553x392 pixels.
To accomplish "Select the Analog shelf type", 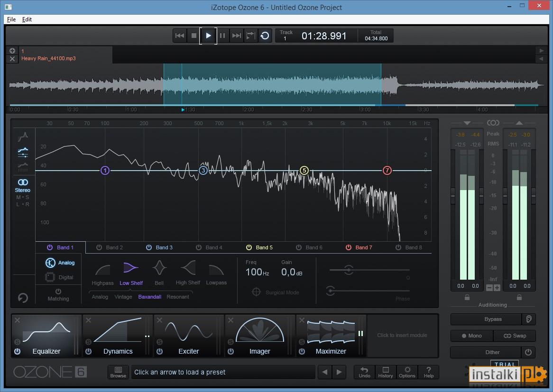I will pyautogui.click(x=100, y=297).
